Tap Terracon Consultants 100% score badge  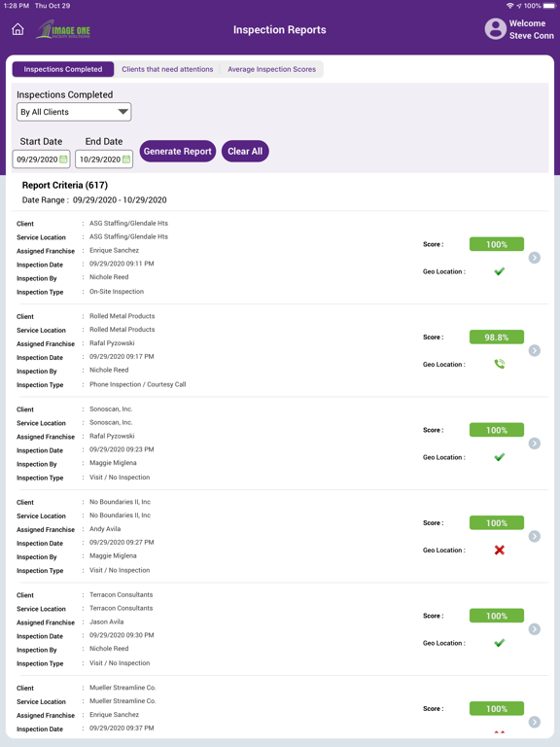(x=497, y=616)
